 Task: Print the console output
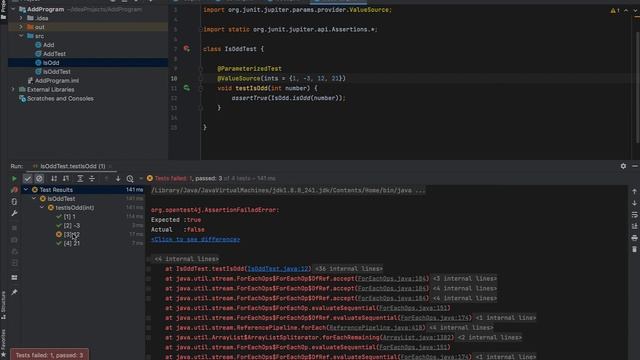[634, 238]
